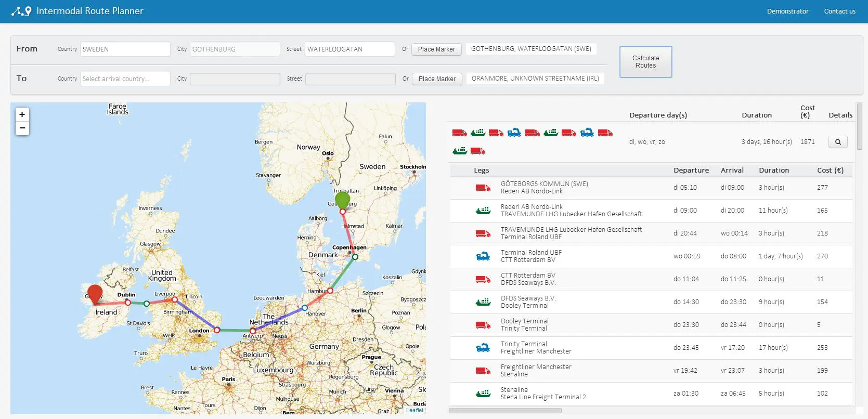Open the From city GOTHENBURG field

point(235,49)
